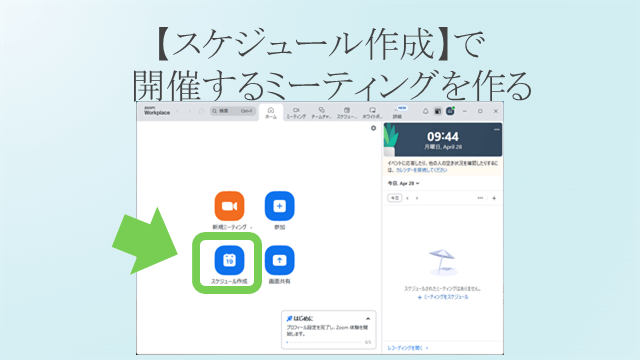This screenshot has height=360, width=640.
Task: Switch to the ホワイトボード tab
Action: (x=372, y=113)
